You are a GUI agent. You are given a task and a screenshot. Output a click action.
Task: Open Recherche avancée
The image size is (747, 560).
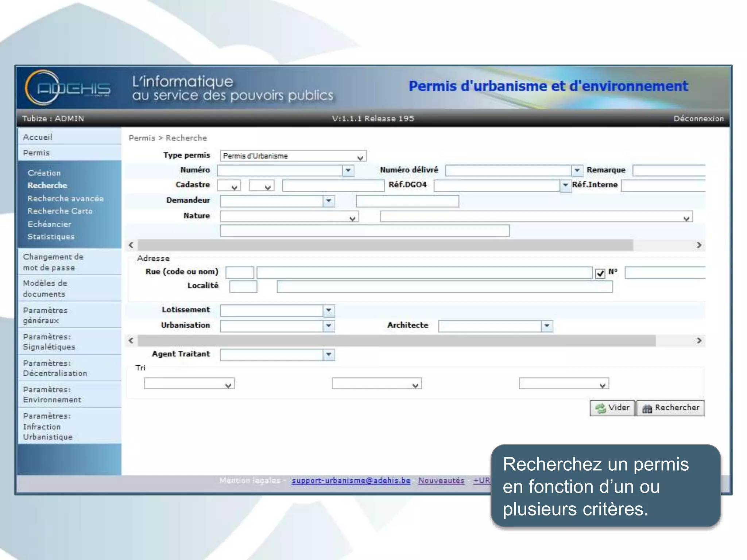coord(66,198)
